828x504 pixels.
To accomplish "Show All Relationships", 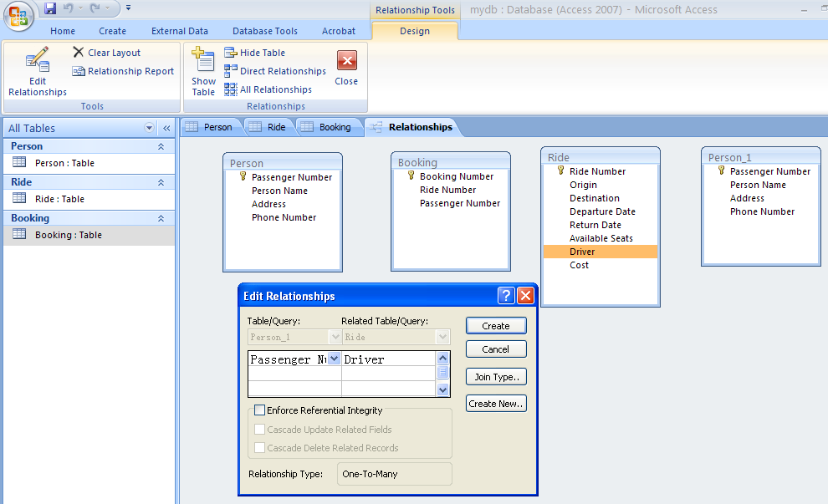I will [268, 89].
